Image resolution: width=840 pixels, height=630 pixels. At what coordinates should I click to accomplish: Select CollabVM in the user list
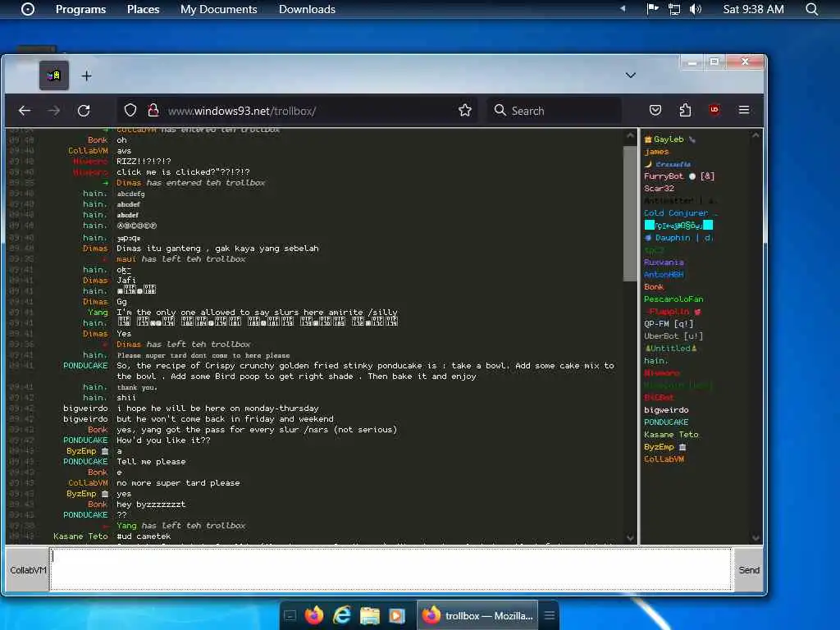click(664, 459)
